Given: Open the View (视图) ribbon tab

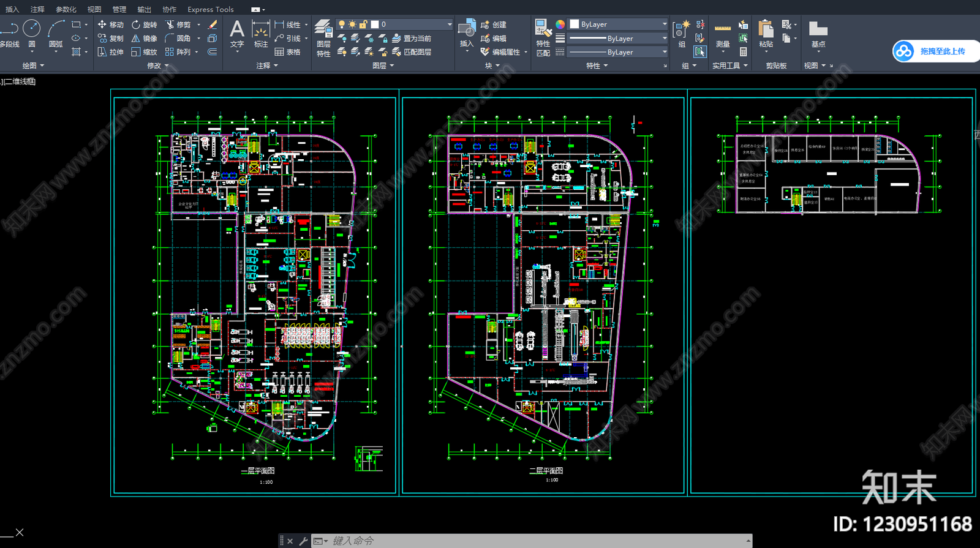Looking at the screenshot, I should coord(94,9).
